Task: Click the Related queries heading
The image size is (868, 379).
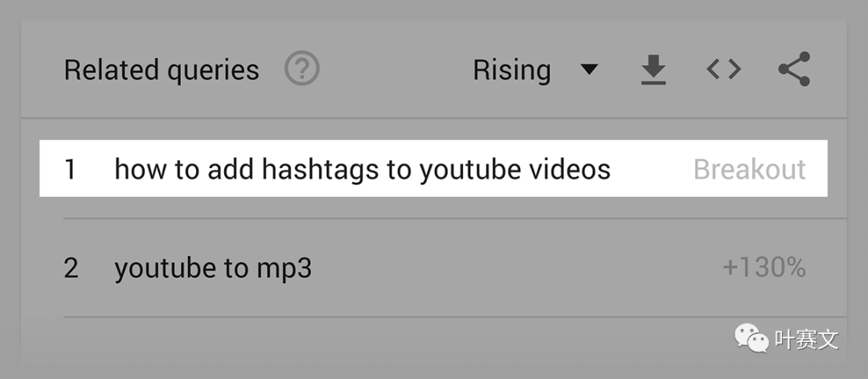Action: point(161,70)
